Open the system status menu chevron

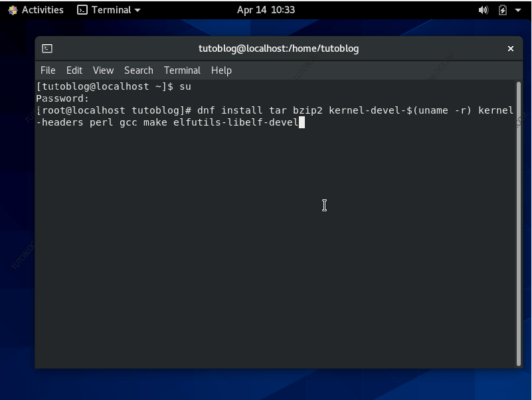click(x=517, y=9)
